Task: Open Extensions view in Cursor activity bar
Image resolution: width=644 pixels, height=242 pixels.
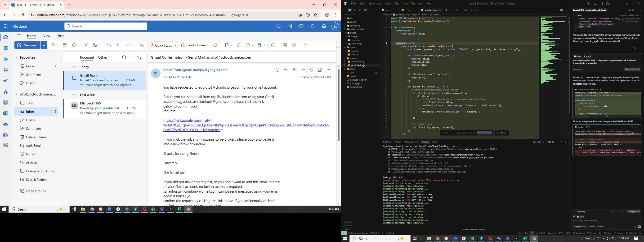Action: pyautogui.click(x=365, y=10)
